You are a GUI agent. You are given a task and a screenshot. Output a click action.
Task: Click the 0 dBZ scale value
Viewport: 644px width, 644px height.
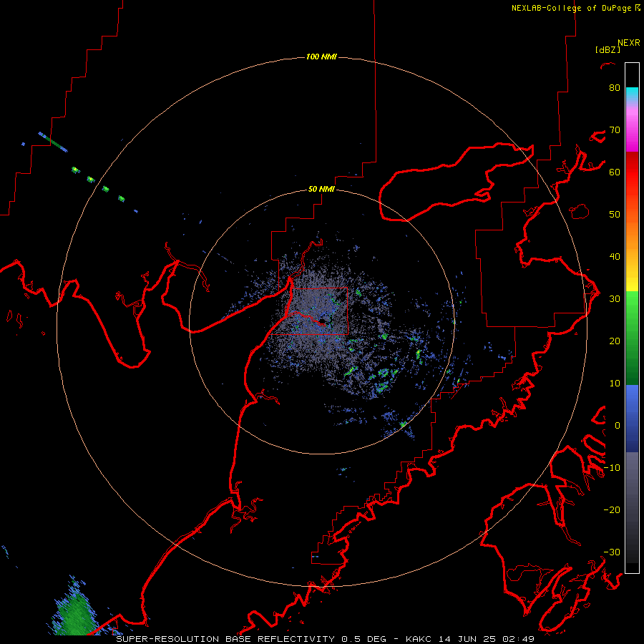(x=618, y=426)
